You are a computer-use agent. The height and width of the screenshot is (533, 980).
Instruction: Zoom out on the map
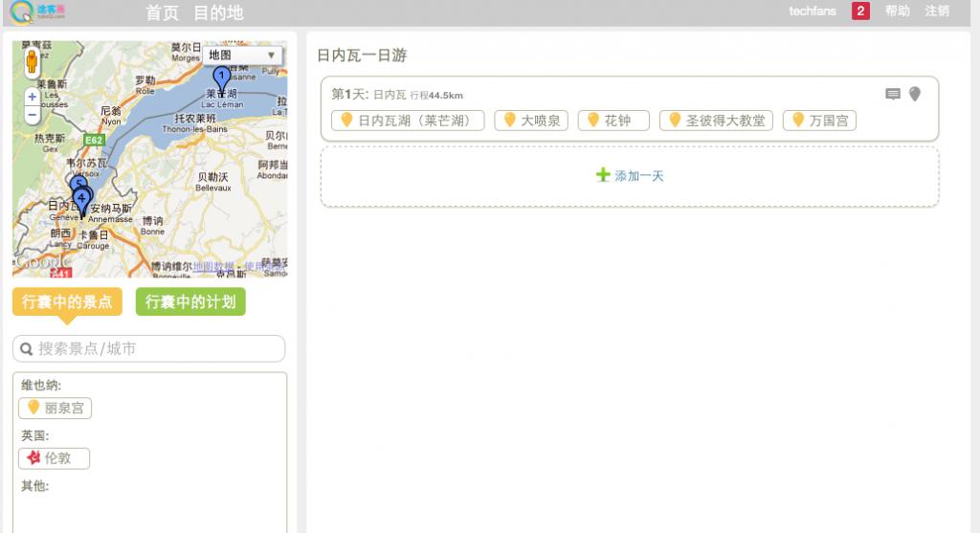(32, 115)
